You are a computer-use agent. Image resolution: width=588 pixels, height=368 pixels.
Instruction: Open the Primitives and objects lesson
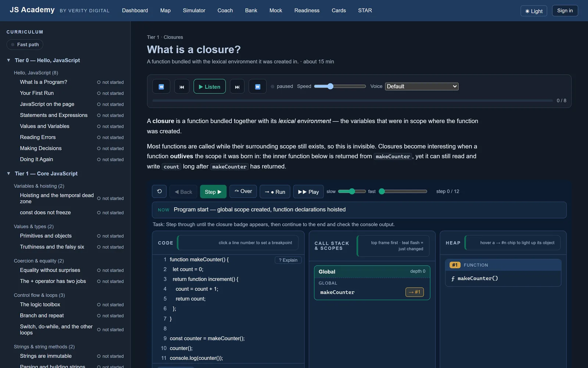tap(46, 236)
